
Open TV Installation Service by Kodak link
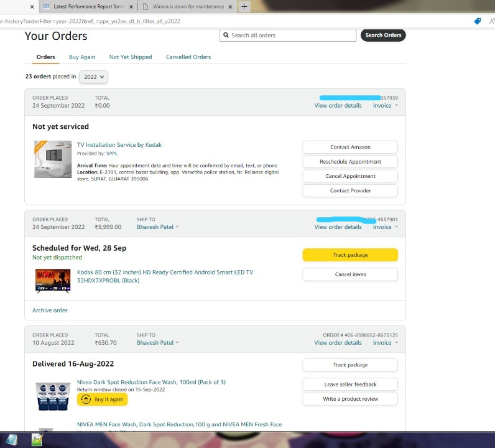point(119,145)
